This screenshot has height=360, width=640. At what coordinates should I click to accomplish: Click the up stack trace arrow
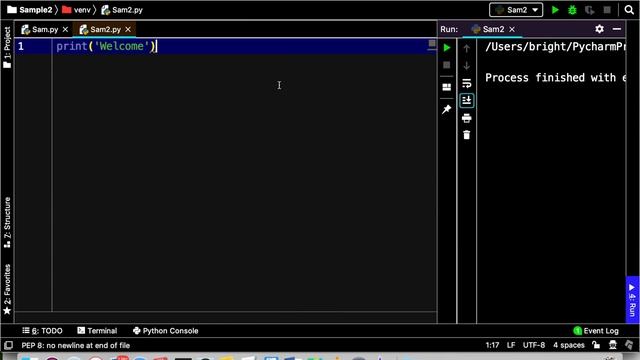point(467,49)
